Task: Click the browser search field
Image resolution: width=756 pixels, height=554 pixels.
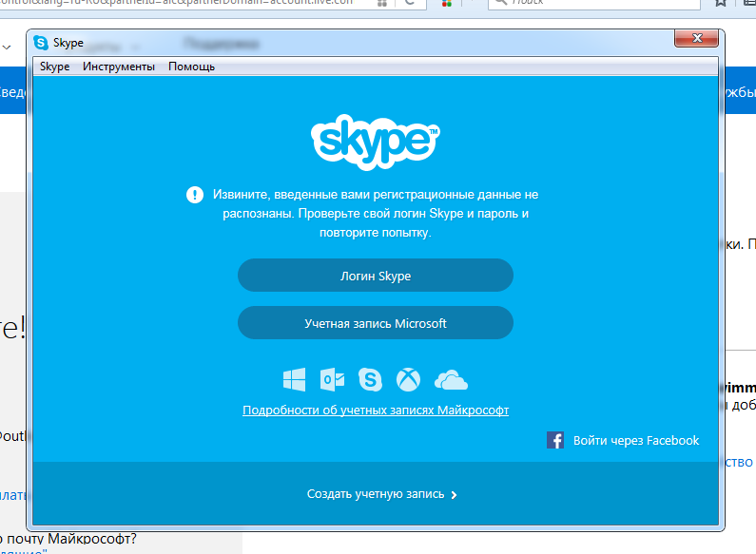Action: click(594, 3)
